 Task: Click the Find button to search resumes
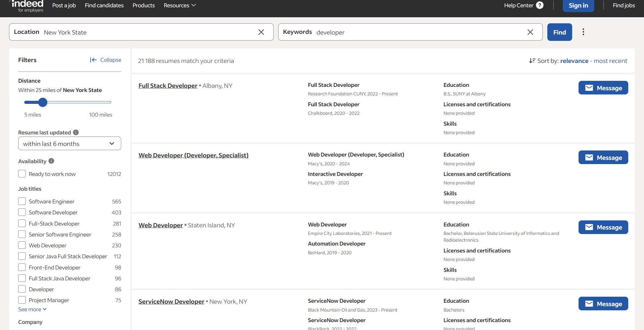[x=559, y=32]
